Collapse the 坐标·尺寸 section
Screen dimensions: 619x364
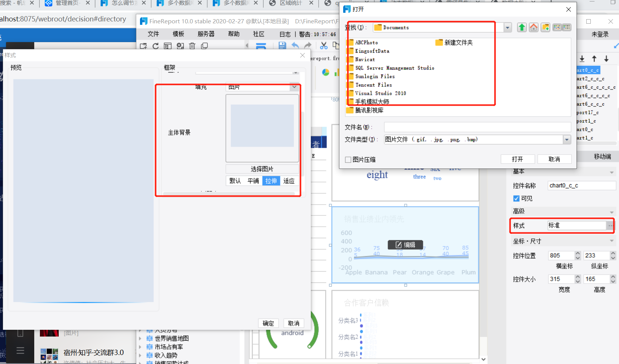[x=611, y=241]
